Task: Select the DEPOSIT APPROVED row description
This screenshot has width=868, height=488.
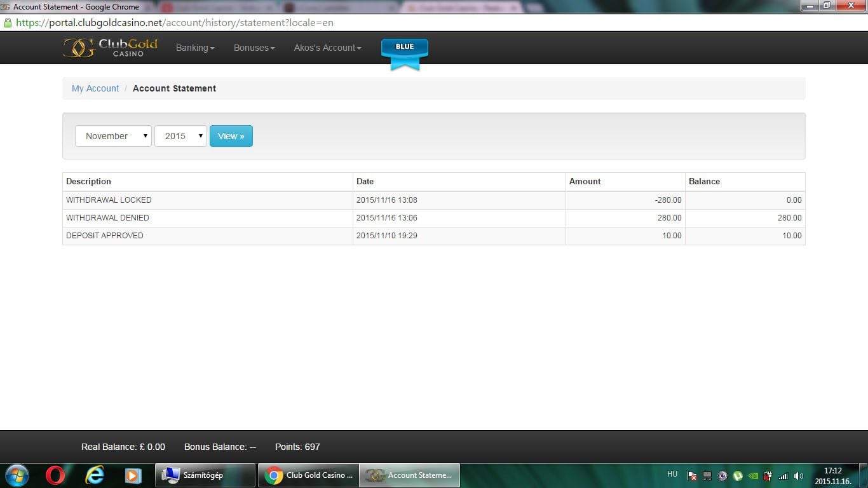Action: 105,235
